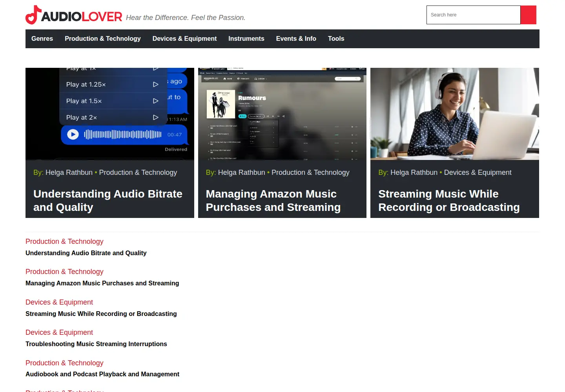Click Helga Rathbun on the Audio Bitrate card
Image resolution: width=565 pixels, height=392 pixels.
[69, 172]
